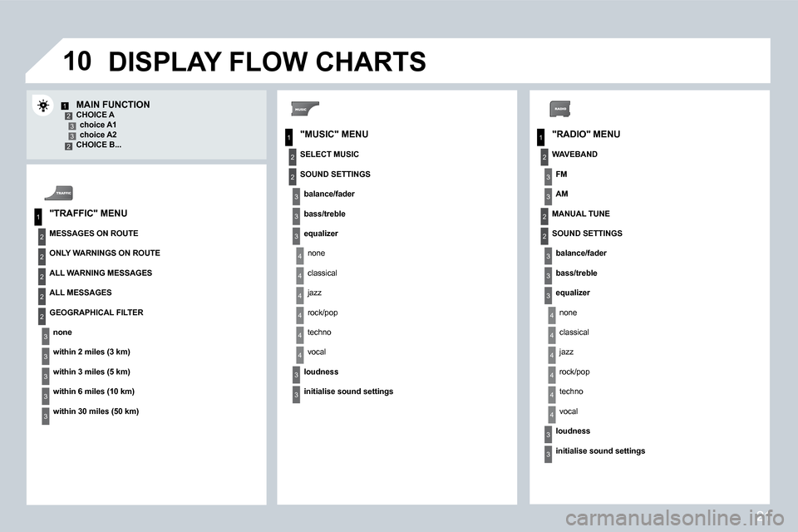Choose FM waveband option
This screenshot has width=798, height=532.
[561, 174]
